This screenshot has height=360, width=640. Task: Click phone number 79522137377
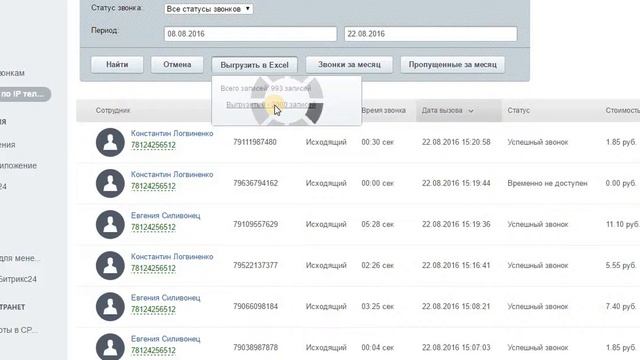[x=256, y=265]
